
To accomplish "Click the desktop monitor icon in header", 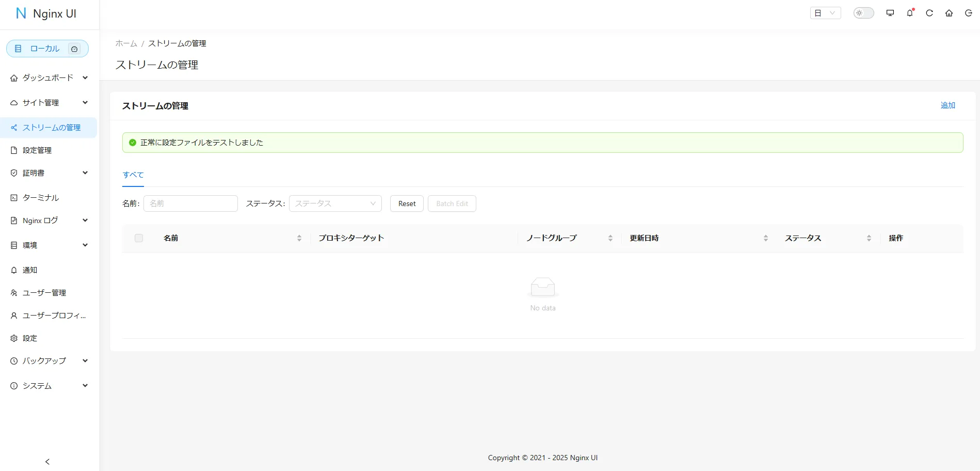I will pyautogui.click(x=890, y=13).
